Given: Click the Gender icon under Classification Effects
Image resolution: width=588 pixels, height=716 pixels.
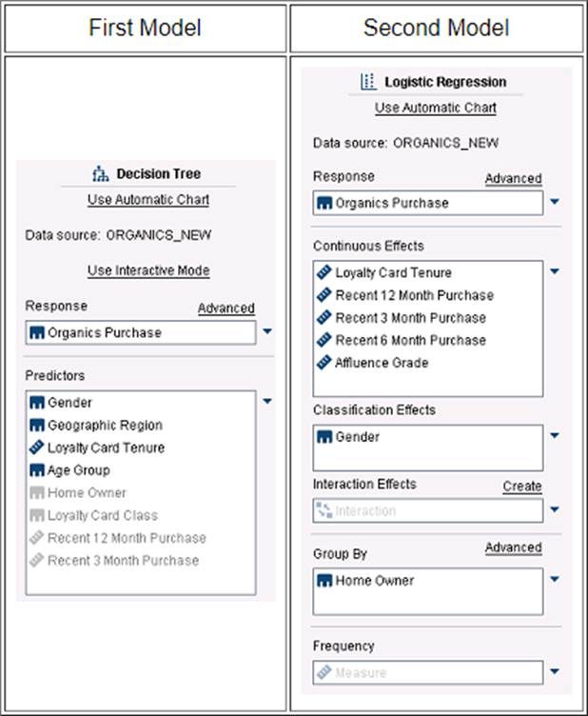Looking at the screenshot, I should 324,437.
